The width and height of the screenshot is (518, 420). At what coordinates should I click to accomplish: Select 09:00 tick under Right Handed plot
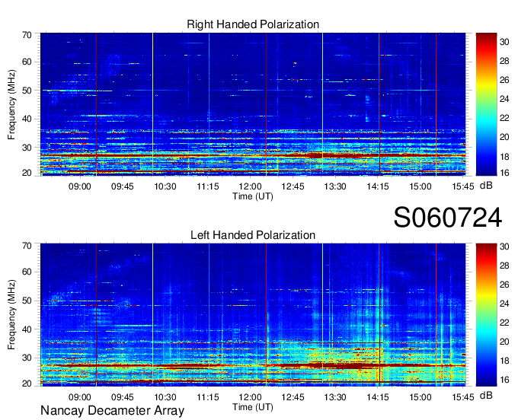point(80,186)
